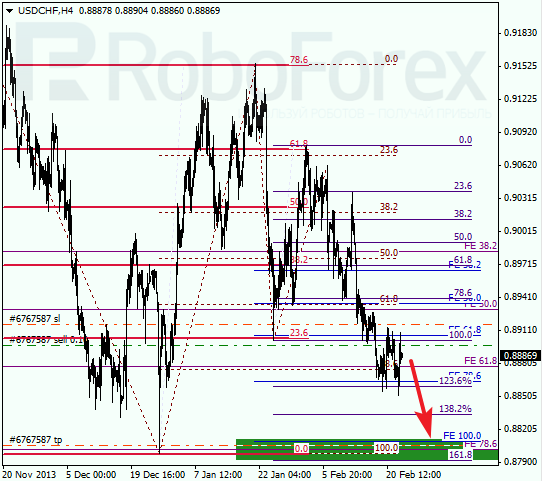Screen dimensions: 542x481
Task: Open the USDCHF,H4 chart dropdown triangle
Action: pos(9,11)
